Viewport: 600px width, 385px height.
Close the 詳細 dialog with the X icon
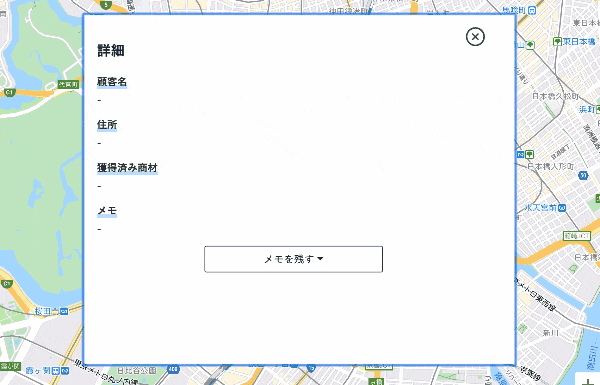[475, 37]
